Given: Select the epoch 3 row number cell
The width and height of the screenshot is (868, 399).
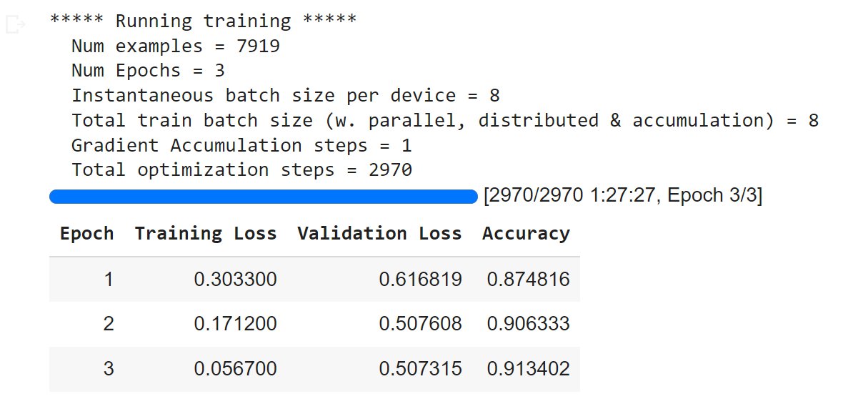Looking at the screenshot, I should [x=109, y=369].
